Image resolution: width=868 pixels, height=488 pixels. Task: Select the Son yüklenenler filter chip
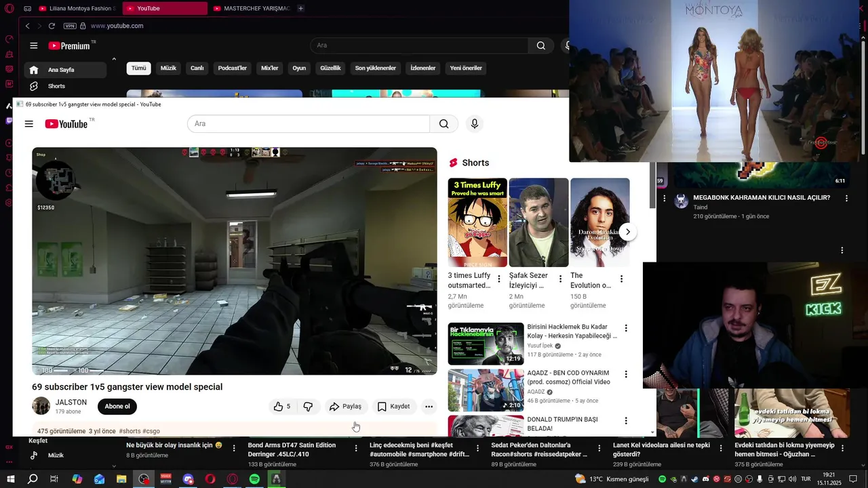pyautogui.click(x=376, y=68)
